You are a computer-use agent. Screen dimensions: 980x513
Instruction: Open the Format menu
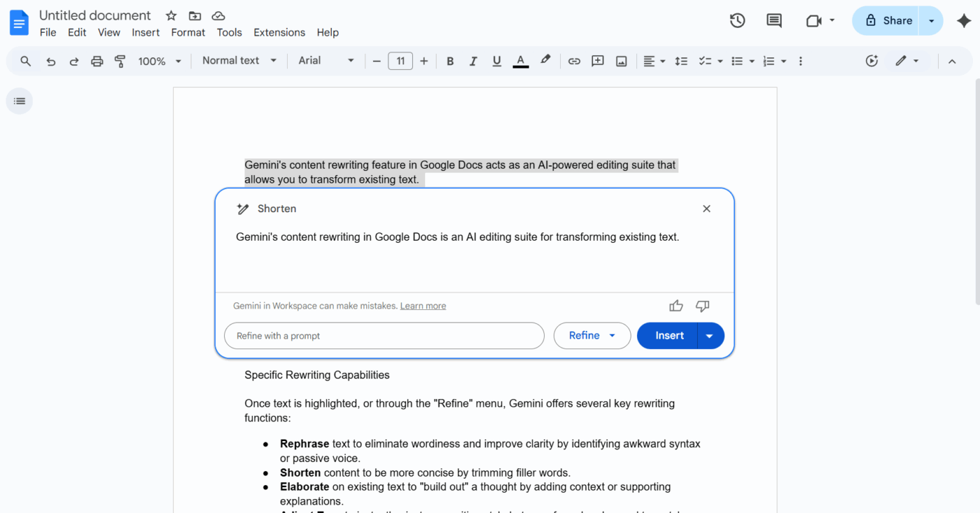tap(188, 32)
